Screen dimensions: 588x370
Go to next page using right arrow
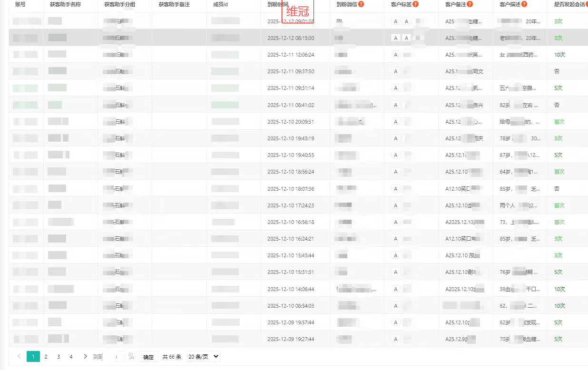[x=85, y=357]
